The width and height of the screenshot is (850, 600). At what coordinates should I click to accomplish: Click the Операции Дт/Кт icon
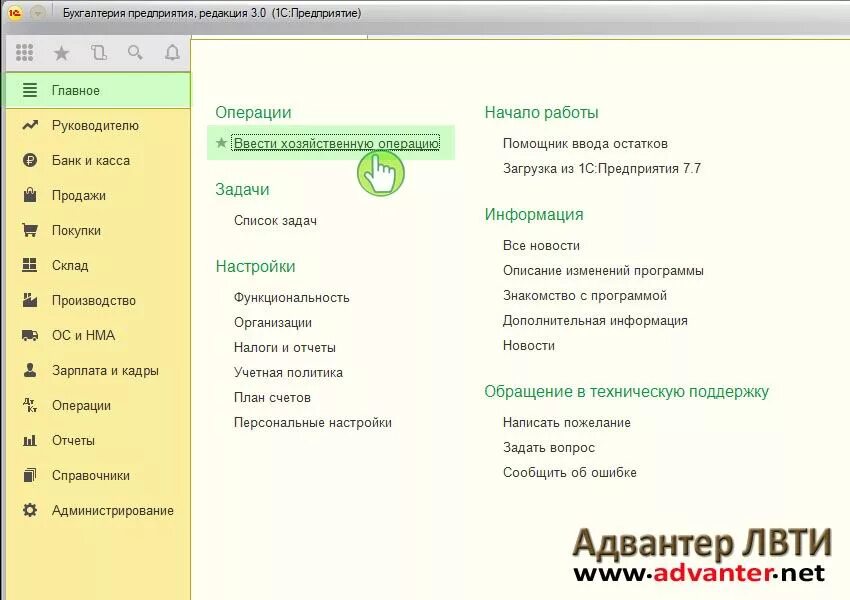(30, 405)
